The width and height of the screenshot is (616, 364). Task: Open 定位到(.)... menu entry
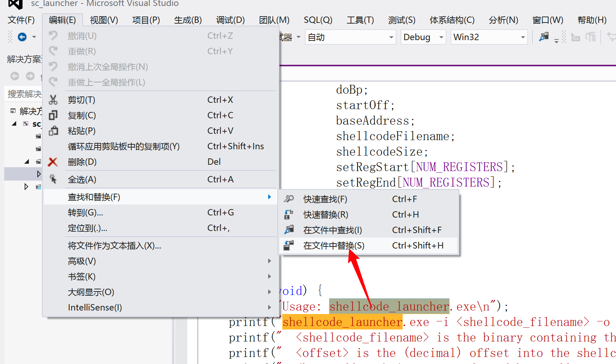click(x=161, y=228)
